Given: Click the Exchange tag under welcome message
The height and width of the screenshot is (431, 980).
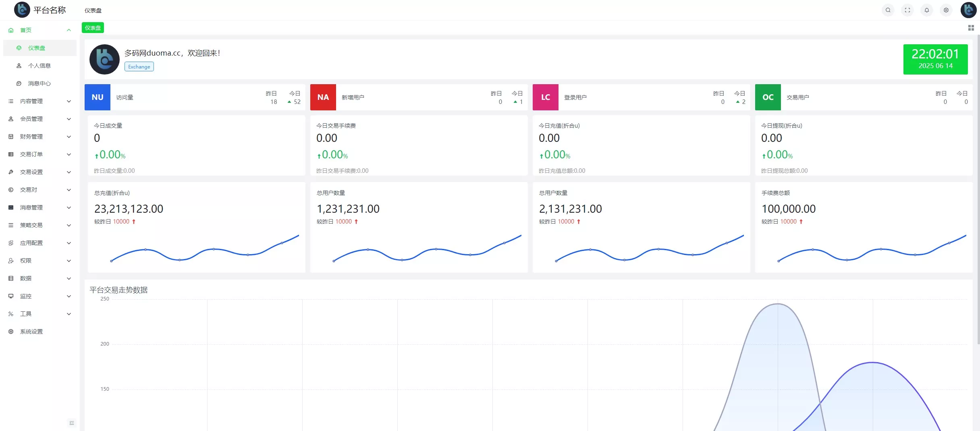Looking at the screenshot, I should pyautogui.click(x=139, y=67).
